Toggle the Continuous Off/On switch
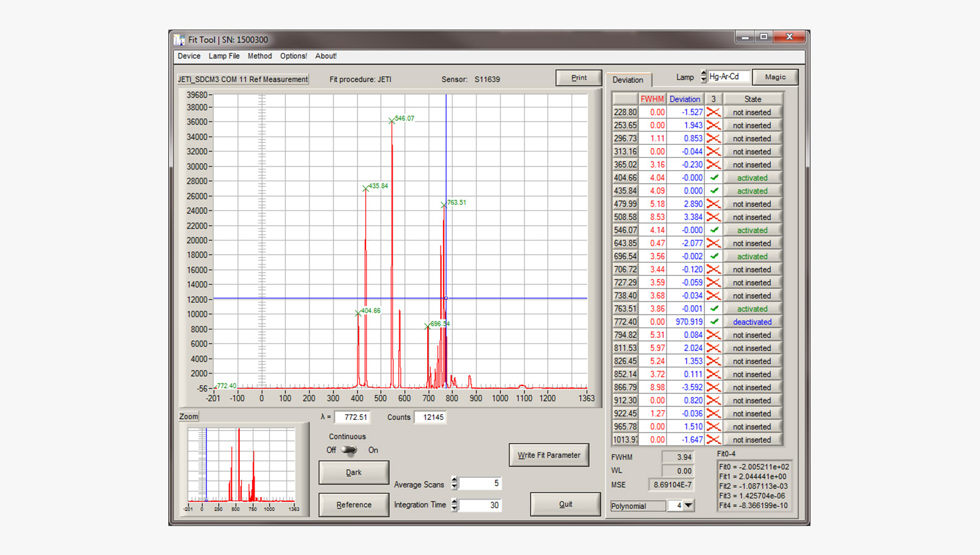The width and height of the screenshot is (980, 555). (349, 450)
